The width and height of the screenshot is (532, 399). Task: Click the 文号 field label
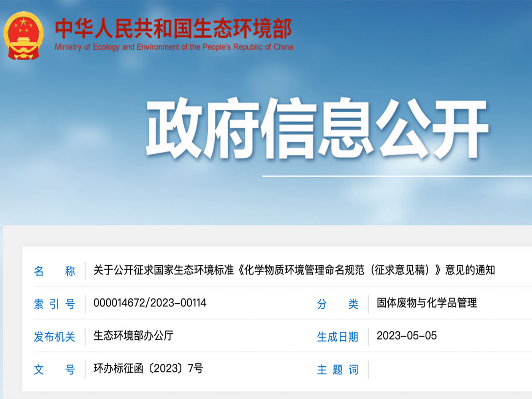54,369
